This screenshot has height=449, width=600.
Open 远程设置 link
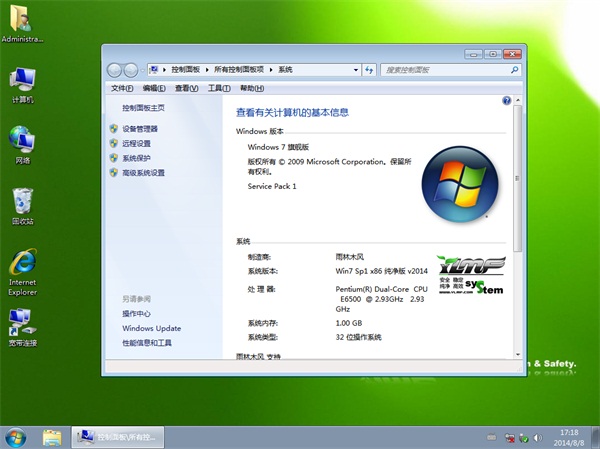pos(136,144)
